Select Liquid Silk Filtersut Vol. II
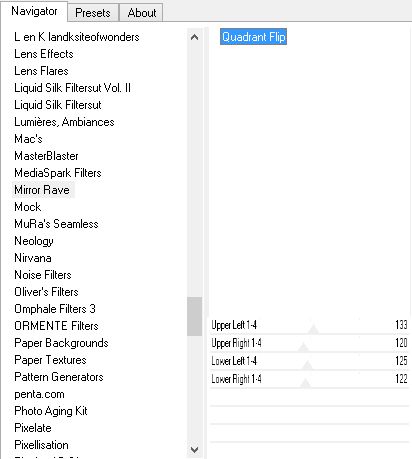 click(x=72, y=88)
